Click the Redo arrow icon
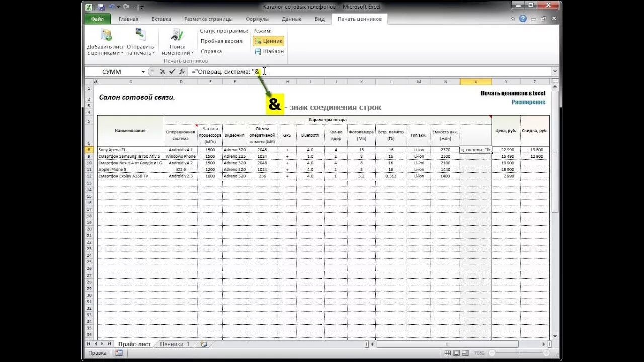Viewport: 644px width, 362px height. (x=126, y=7)
